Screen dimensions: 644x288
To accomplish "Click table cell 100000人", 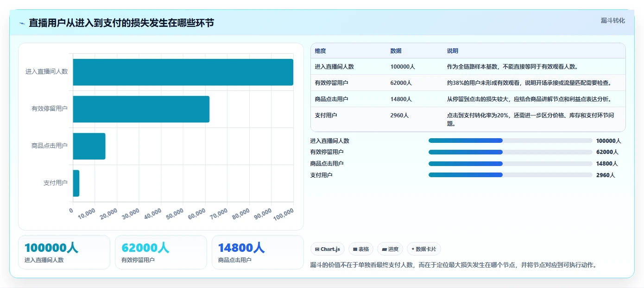I will tap(403, 67).
